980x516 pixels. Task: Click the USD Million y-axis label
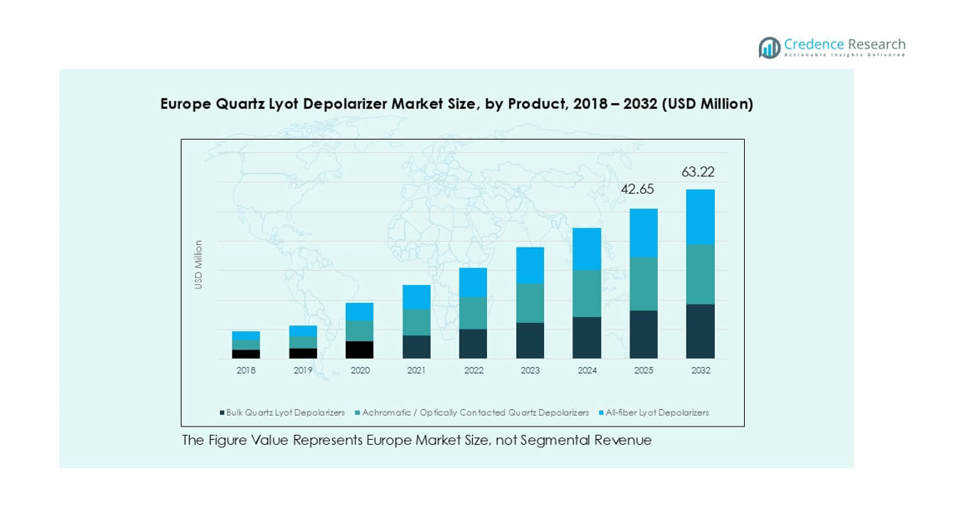[x=199, y=265]
